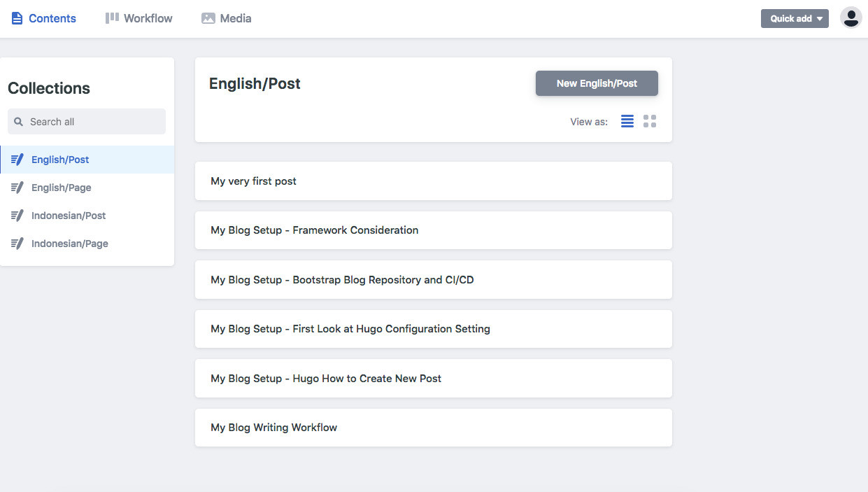Click the search magnifier icon
The image size is (868, 492).
pos(19,122)
